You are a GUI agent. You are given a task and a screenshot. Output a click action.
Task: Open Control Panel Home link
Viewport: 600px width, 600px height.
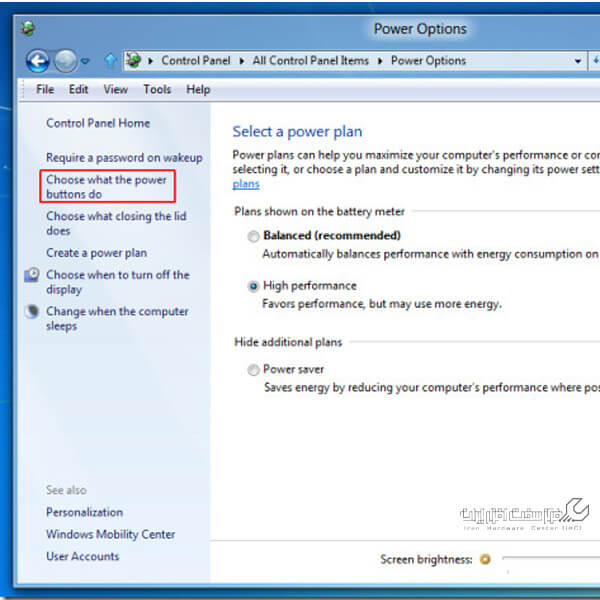(98, 123)
